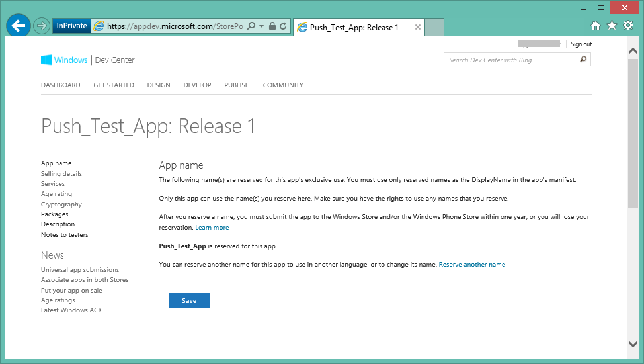
Task: Open the GET STARTED menu item
Action: pos(114,85)
